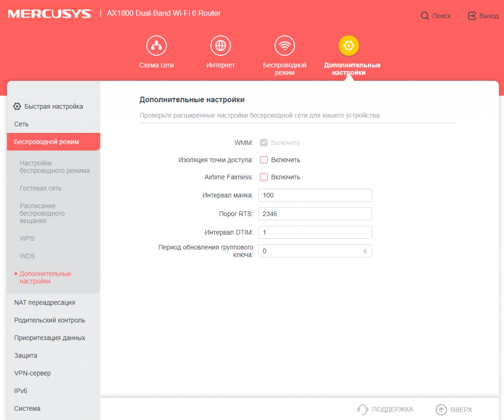Click the disabled WMM checkbox
Viewport: 504px width, 420px height.
[264, 142]
